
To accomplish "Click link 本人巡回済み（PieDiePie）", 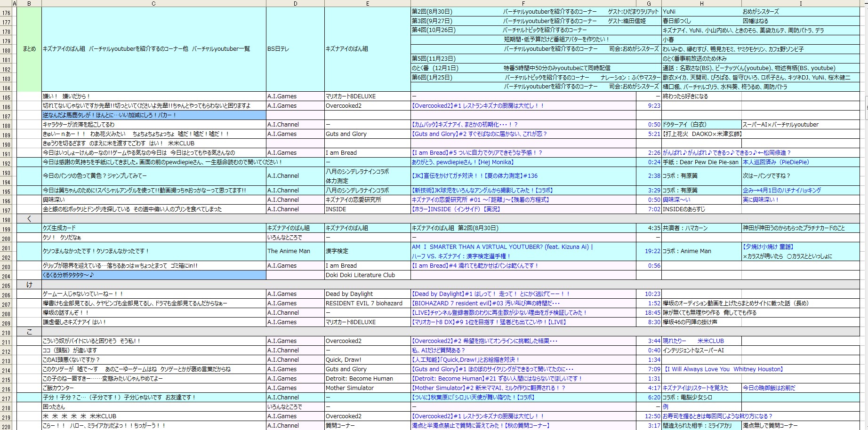I will click(x=776, y=162).
